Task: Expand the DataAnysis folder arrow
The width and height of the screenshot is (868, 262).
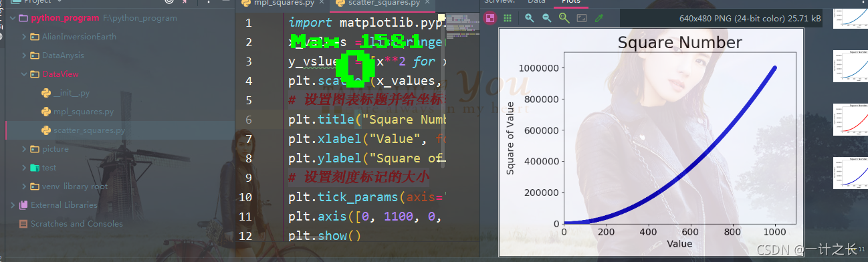Action: [25, 55]
